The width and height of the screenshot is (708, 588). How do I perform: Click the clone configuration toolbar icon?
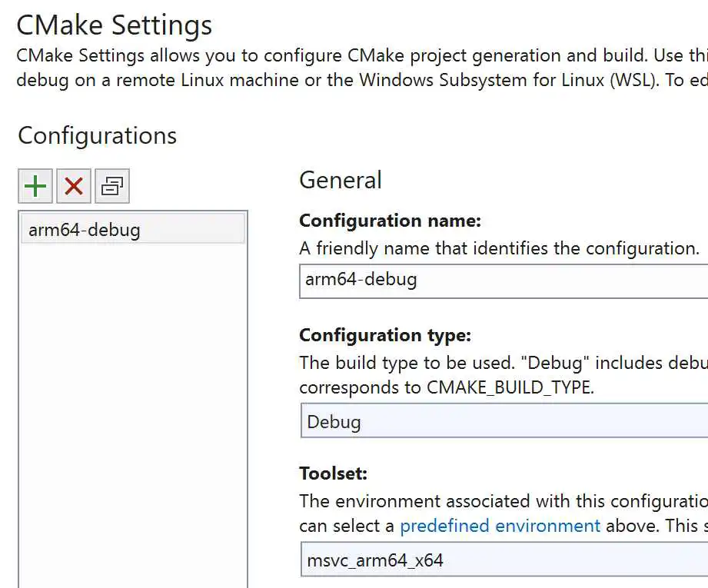pyautogui.click(x=112, y=186)
